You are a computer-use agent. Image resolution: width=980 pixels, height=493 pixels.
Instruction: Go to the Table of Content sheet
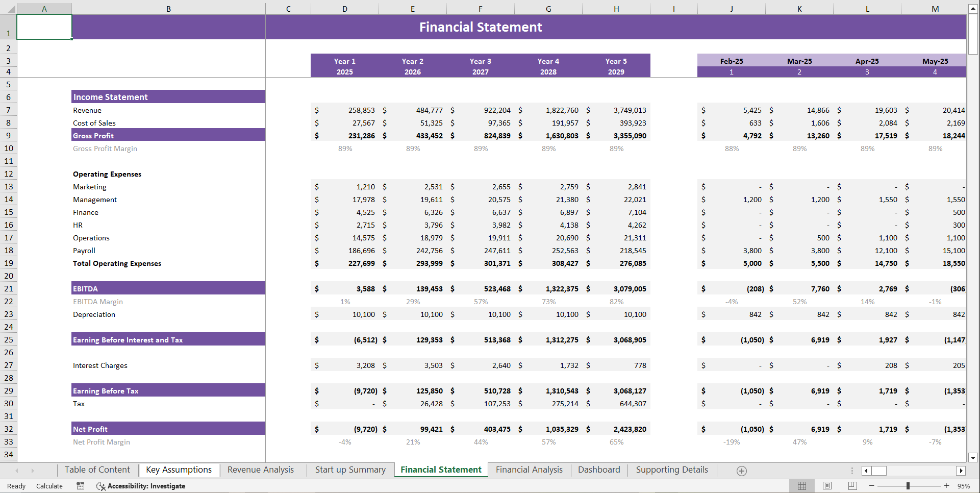[97, 470]
